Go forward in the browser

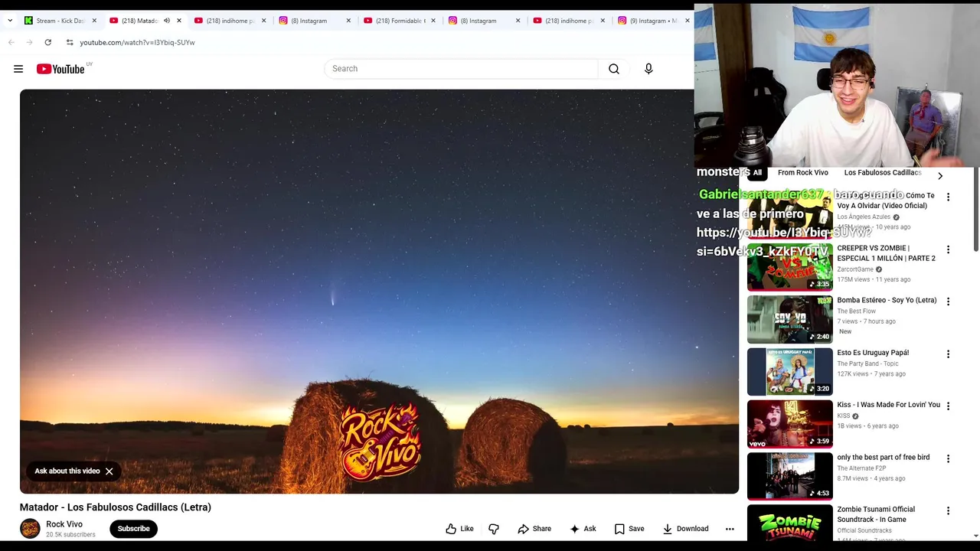click(x=29, y=42)
